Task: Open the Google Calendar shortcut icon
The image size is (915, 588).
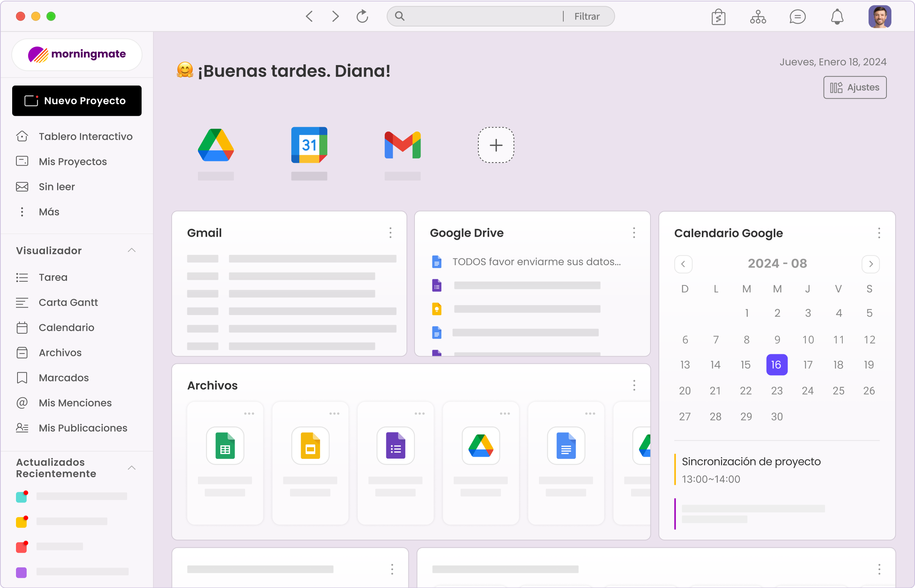Action: pos(309,145)
